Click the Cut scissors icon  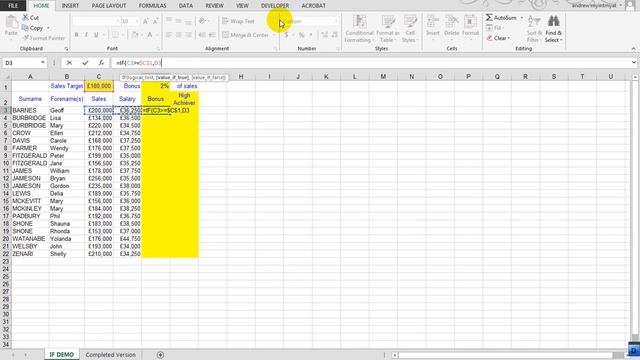pyautogui.click(x=31, y=18)
